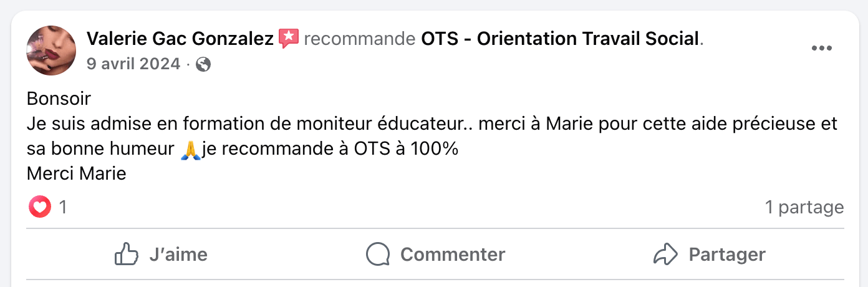Click the red heart reaction icon
868x287 pixels.
[39, 207]
